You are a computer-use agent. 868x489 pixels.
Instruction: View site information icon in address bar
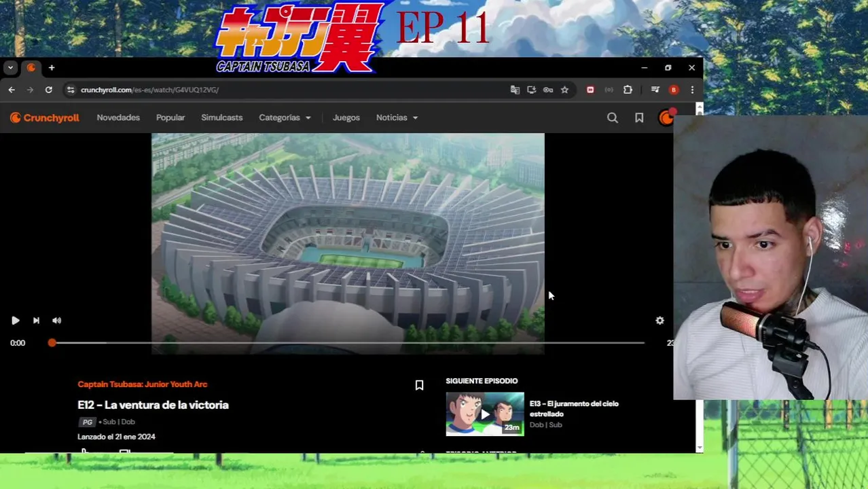pyautogui.click(x=70, y=90)
